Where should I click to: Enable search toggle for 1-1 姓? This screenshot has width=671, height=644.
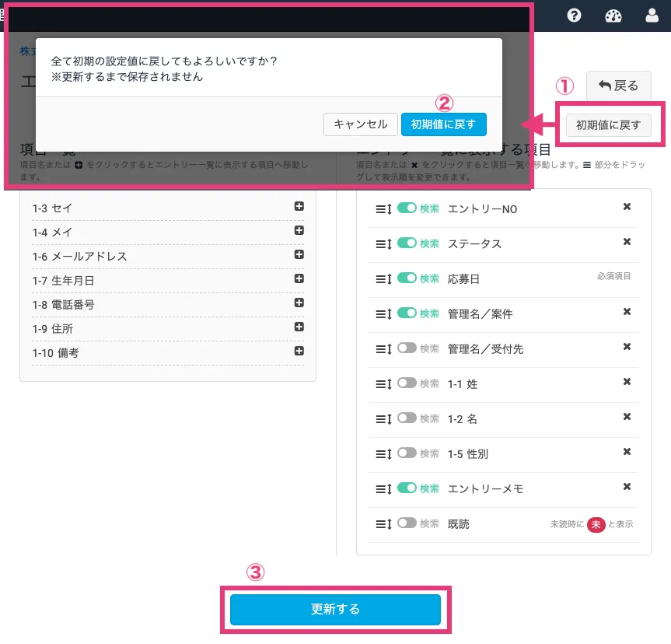point(407,383)
